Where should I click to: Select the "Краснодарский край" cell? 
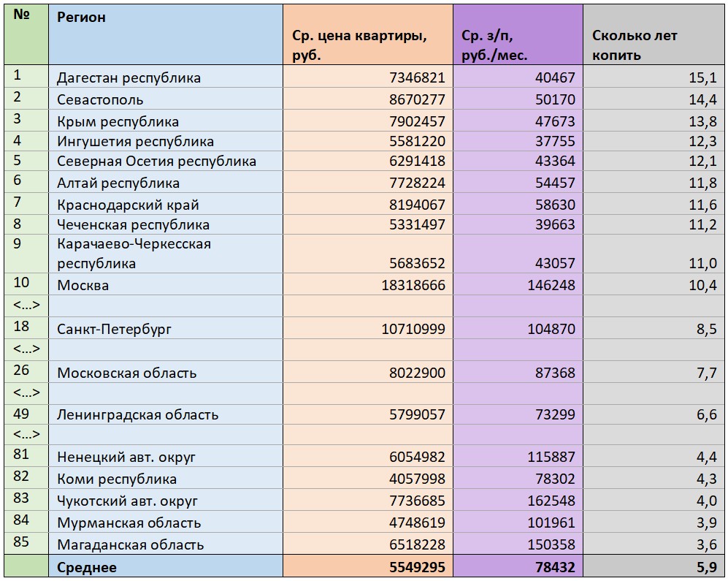pos(129,205)
